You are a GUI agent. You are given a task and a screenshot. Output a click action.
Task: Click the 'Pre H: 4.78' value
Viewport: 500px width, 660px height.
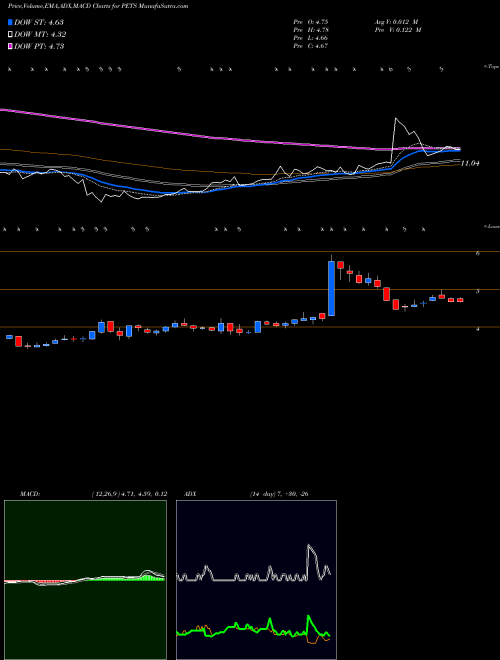pyautogui.click(x=311, y=30)
